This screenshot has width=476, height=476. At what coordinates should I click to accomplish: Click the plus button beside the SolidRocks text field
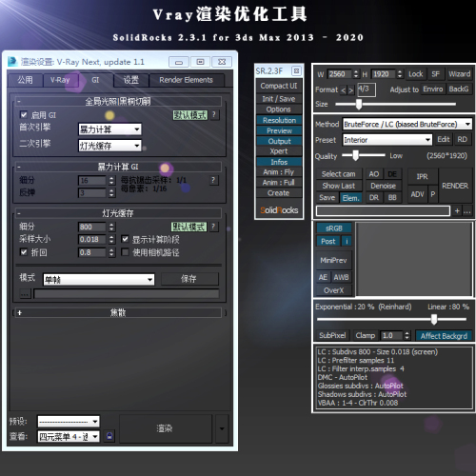tap(457, 210)
